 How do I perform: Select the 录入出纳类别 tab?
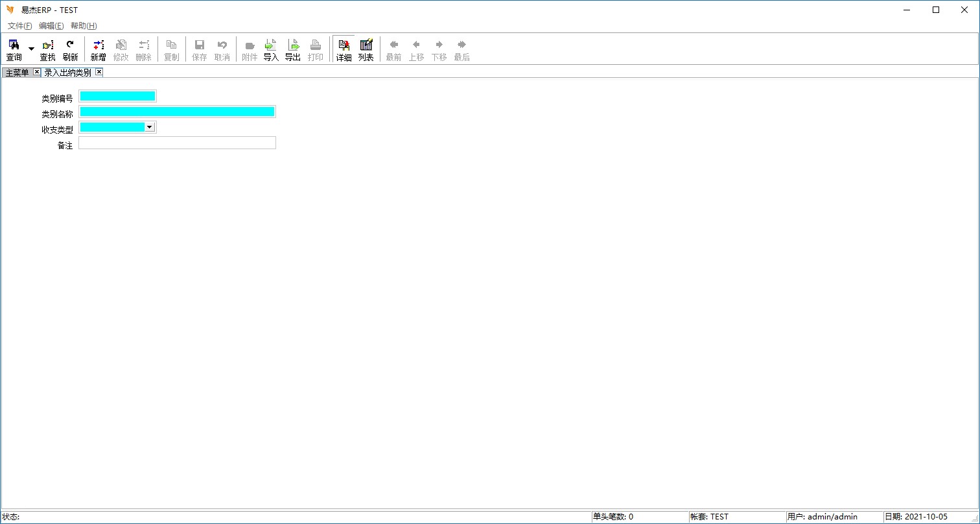(x=67, y=73)
